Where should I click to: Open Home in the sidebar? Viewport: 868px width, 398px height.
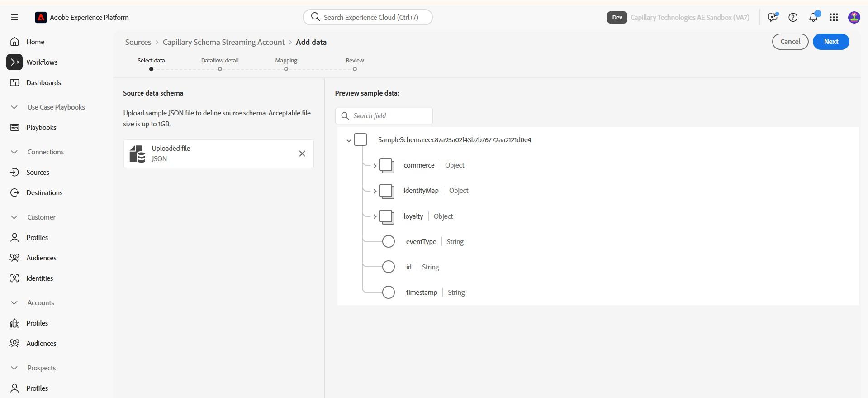35,42
